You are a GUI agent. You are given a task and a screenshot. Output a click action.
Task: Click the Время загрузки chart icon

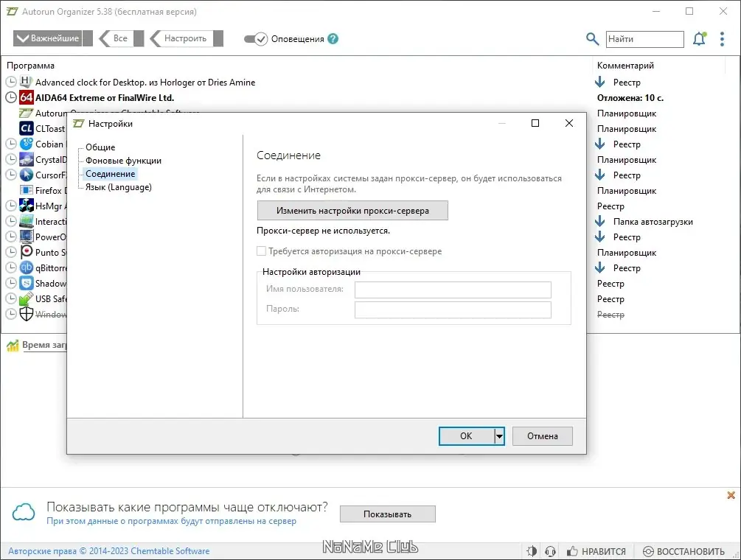13,346
